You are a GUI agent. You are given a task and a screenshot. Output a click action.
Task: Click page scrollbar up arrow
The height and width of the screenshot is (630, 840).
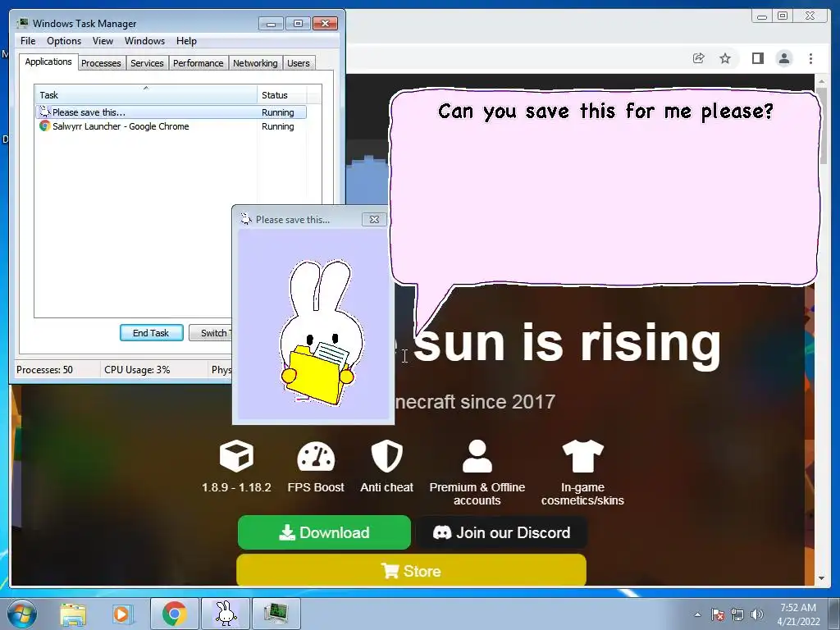pos(821,81)
